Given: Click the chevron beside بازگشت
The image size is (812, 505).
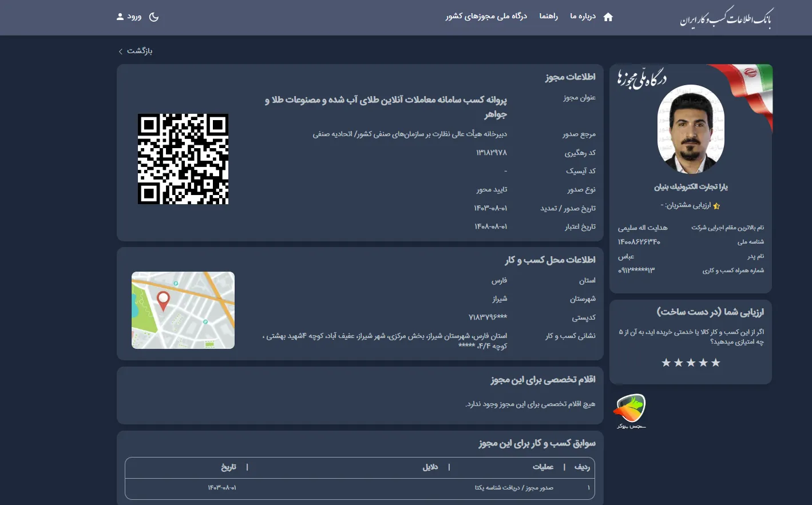Looking at the screenshot, I should click(x=120, y=51).
